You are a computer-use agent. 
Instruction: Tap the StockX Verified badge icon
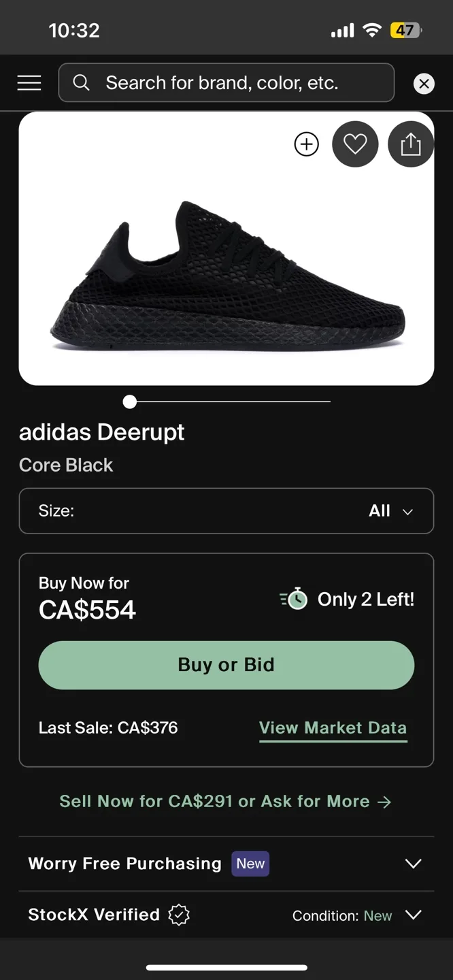[178, 915]
